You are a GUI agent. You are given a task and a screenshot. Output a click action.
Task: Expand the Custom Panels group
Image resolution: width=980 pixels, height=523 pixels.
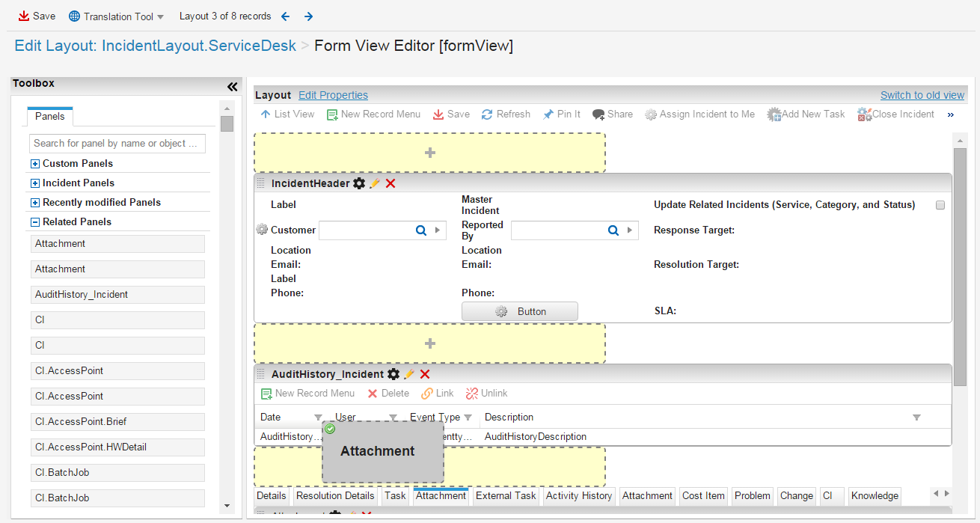(x=35, y=164)
